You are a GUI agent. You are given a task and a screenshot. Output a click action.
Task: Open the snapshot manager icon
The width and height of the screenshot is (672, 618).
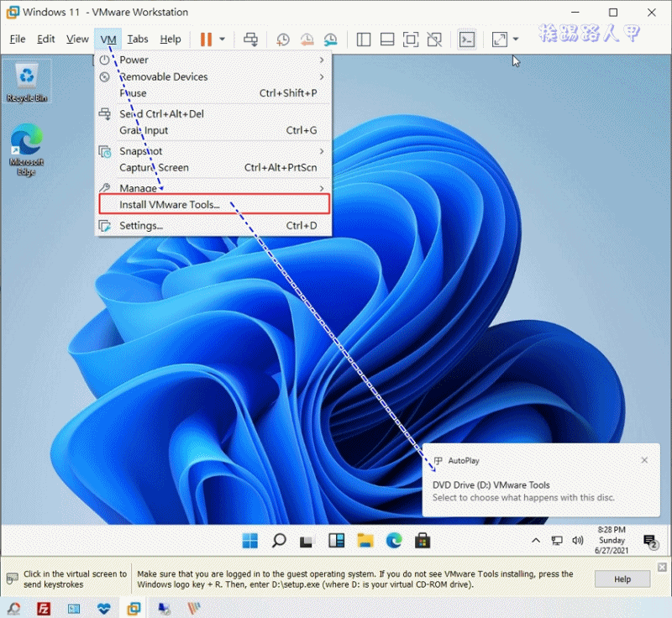pyautogui.click(x=330, y=39)
